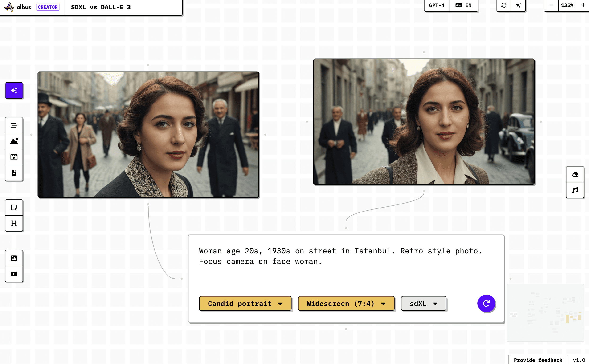Insert a heading with H tool
Viewport: 589px width, 364px height.
[x=14, y=223]
